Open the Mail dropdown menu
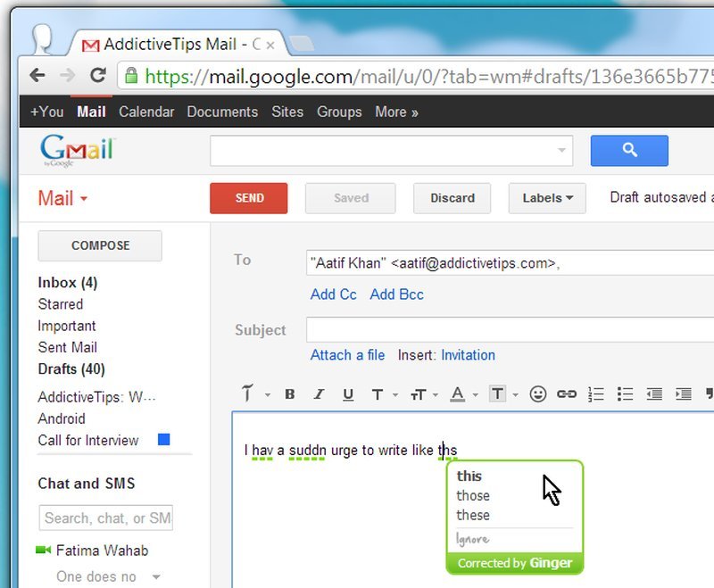 (x=62, y=198)
